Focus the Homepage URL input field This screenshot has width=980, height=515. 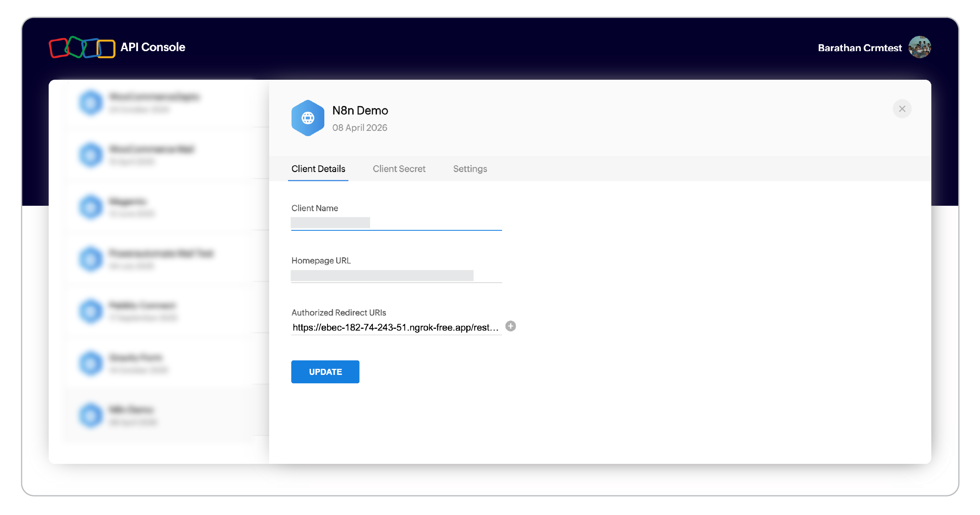(x=396, y=276)
